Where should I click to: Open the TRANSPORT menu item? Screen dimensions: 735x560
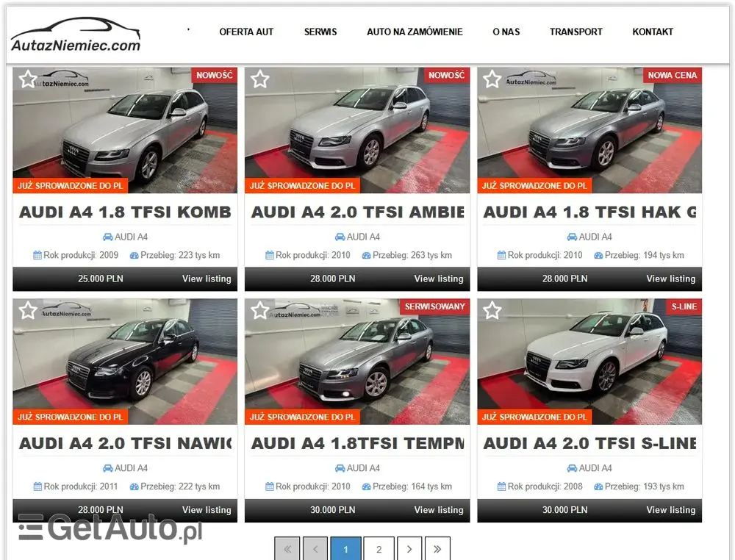[576, 32]
